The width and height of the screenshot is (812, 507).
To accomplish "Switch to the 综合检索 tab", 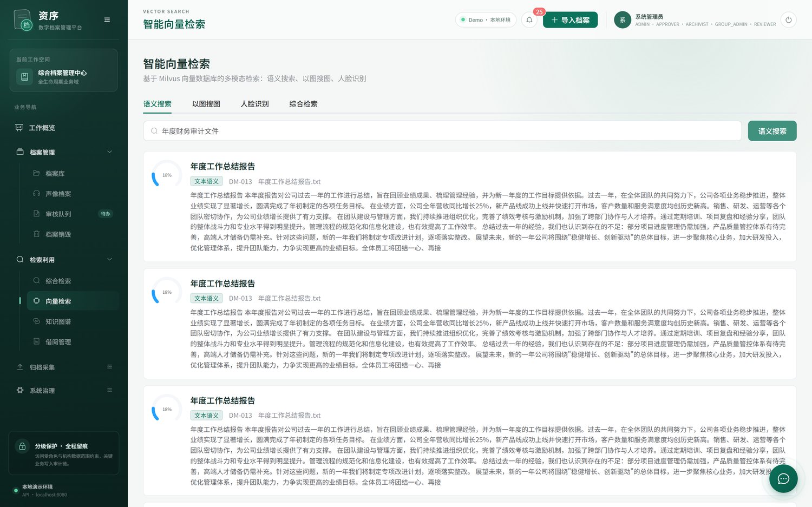I will tap(304, 104).
